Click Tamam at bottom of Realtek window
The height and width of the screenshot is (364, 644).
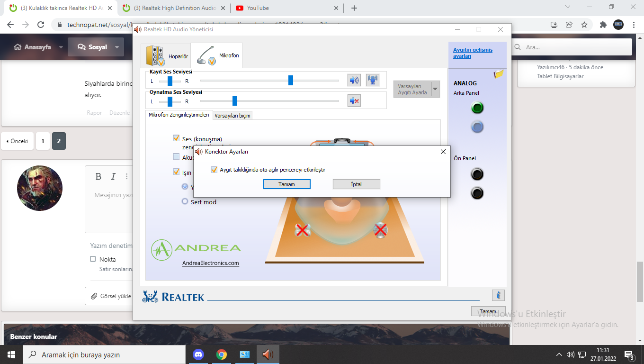(488, 311)
